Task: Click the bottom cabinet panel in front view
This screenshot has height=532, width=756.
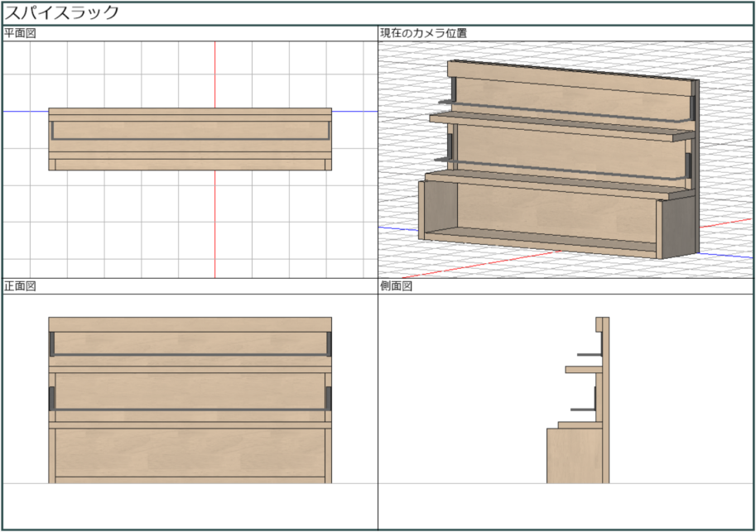Action: (x=190, y=452)
